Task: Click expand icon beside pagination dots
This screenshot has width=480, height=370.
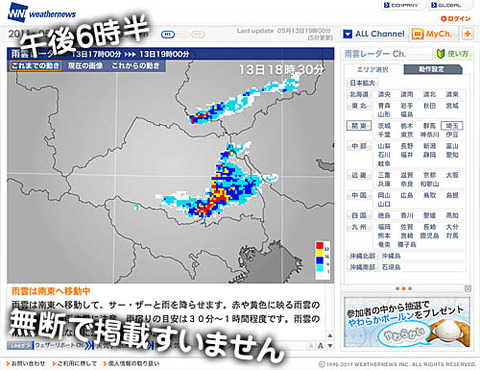Action: [468, 289]
